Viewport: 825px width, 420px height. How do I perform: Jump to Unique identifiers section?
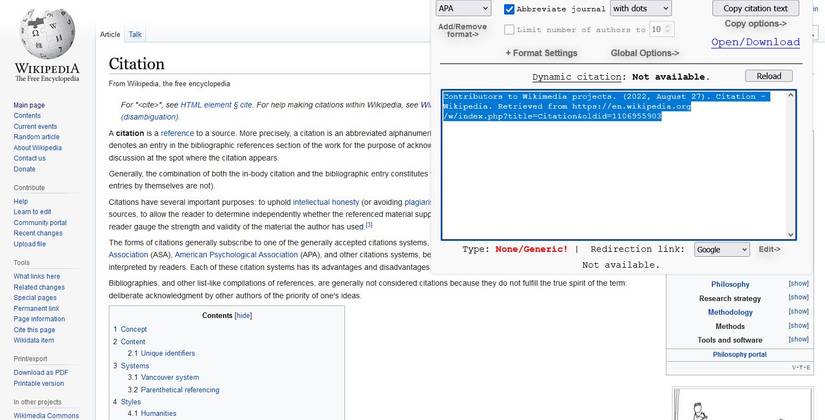click(168, 354)
